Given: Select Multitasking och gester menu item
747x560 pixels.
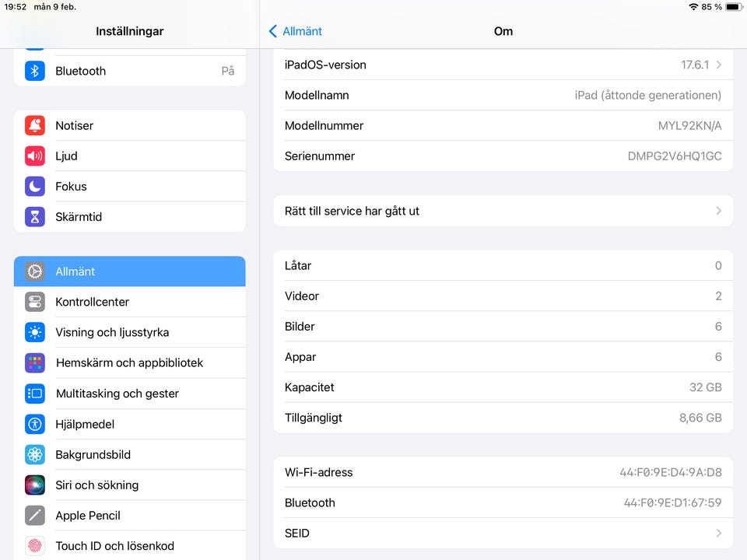Looking at the screenshot, I should (117, 394).
